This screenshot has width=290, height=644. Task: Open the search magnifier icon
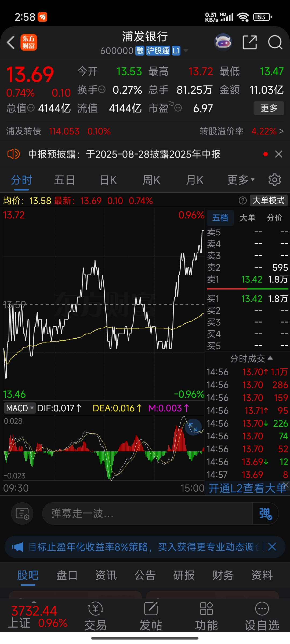275,42
